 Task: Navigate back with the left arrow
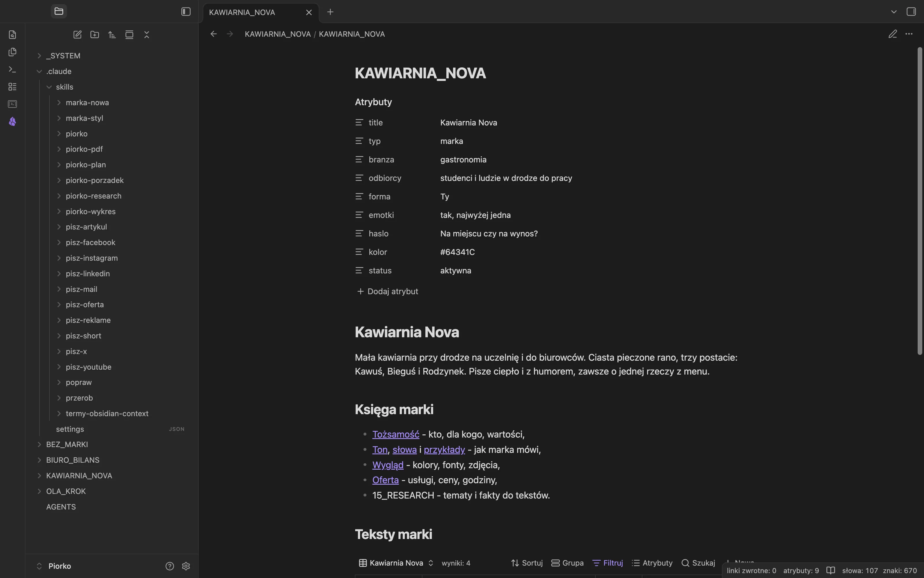click(x=213, y=34)
